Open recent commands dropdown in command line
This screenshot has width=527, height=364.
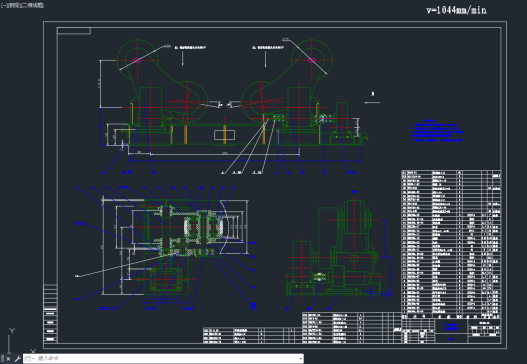click(x=29, y=359)
